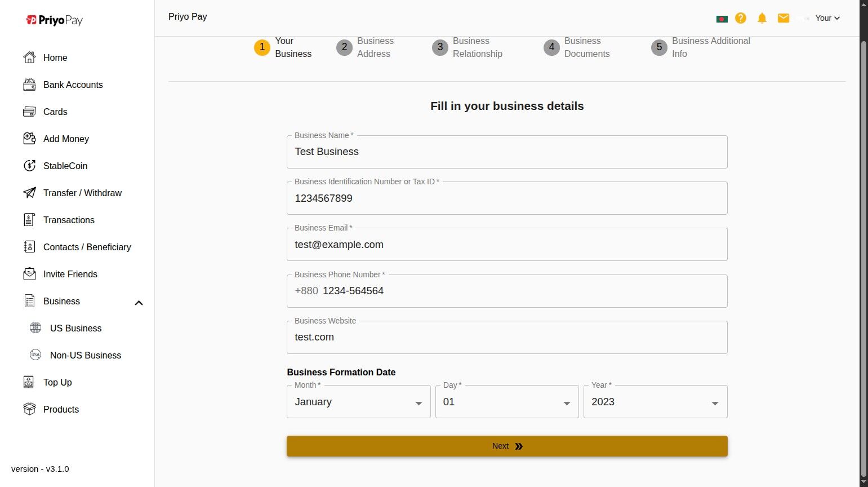
Task: Click the StableCoin icon in sidebar
Action: [x=29, y=166]
